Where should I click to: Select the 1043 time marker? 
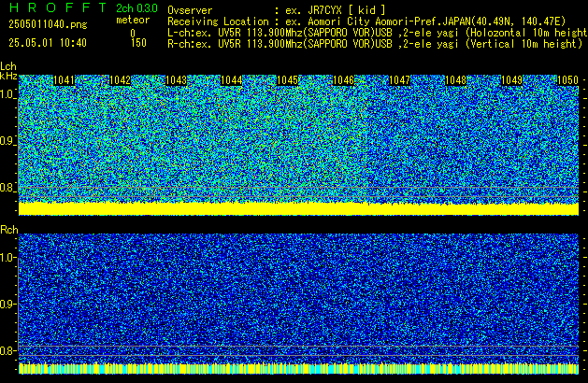point(176,80)
